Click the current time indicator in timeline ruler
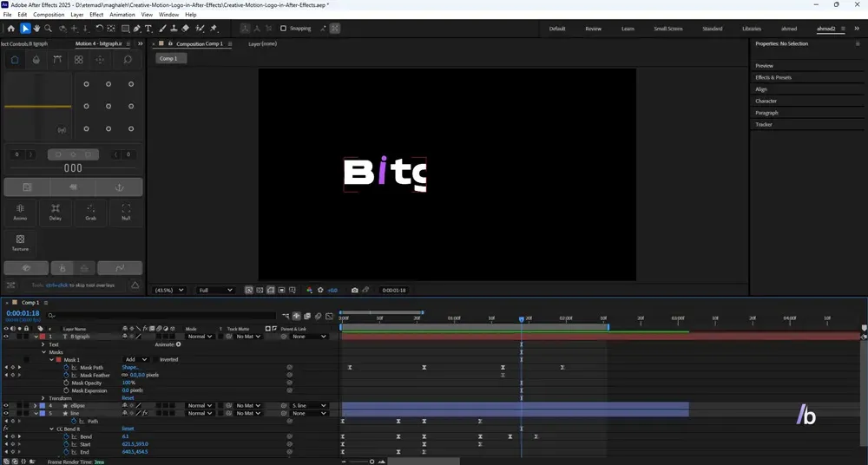The height and width of the screenshot is (465, 868). click(522, 319)
